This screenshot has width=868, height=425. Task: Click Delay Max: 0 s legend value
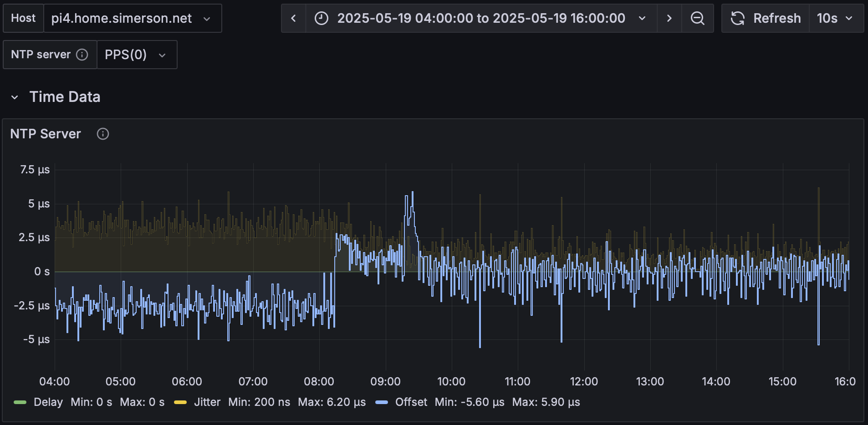142,402
